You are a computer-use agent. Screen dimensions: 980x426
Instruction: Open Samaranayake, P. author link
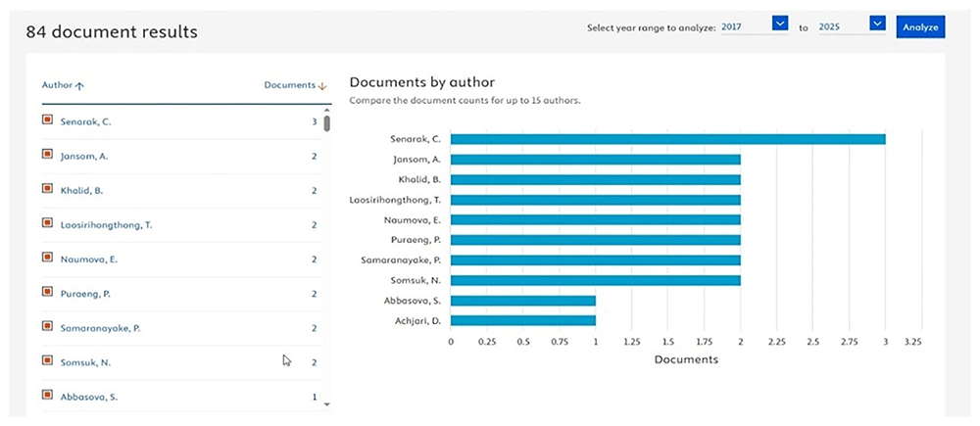pyautogui.click(x=100, y=328)
